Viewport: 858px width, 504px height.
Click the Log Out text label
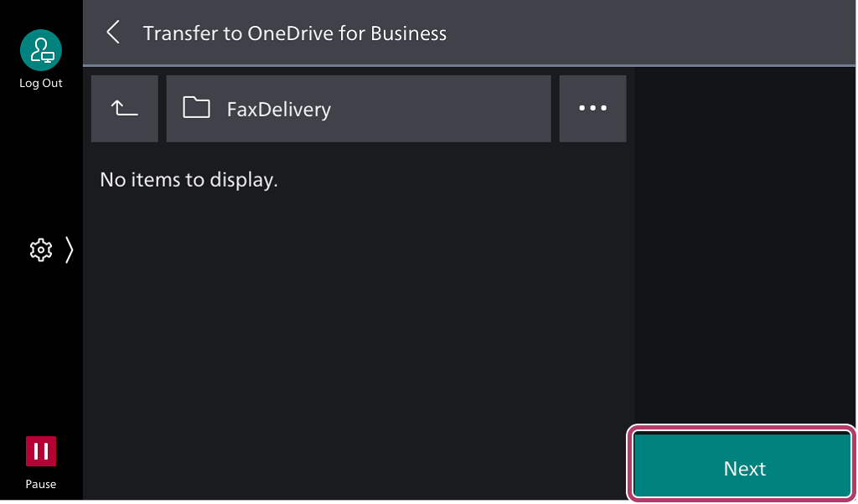click(x=41, y=83)
